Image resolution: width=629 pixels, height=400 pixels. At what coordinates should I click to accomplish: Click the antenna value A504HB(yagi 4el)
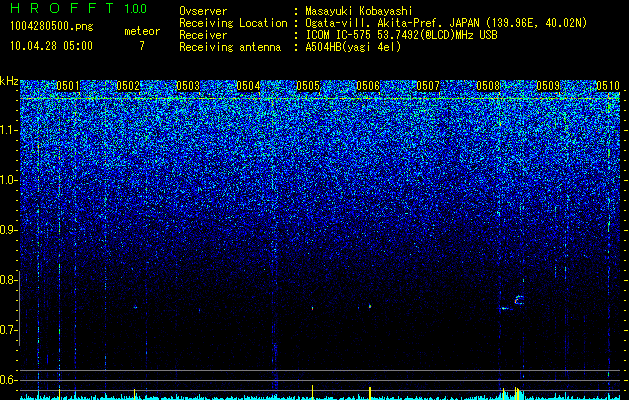pyautogui.click(x=353, y=47)
